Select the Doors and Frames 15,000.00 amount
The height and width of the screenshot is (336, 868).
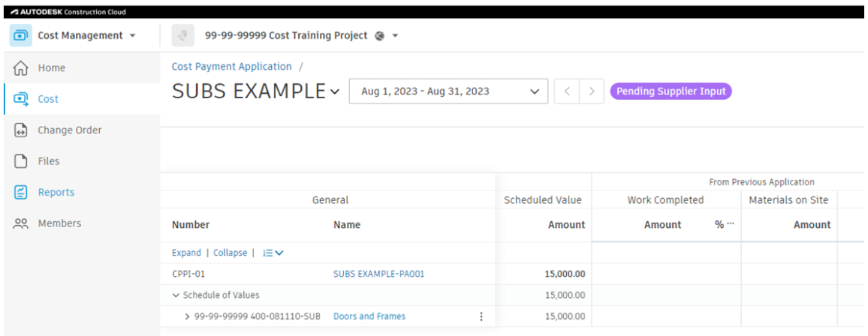click(565, 316)
